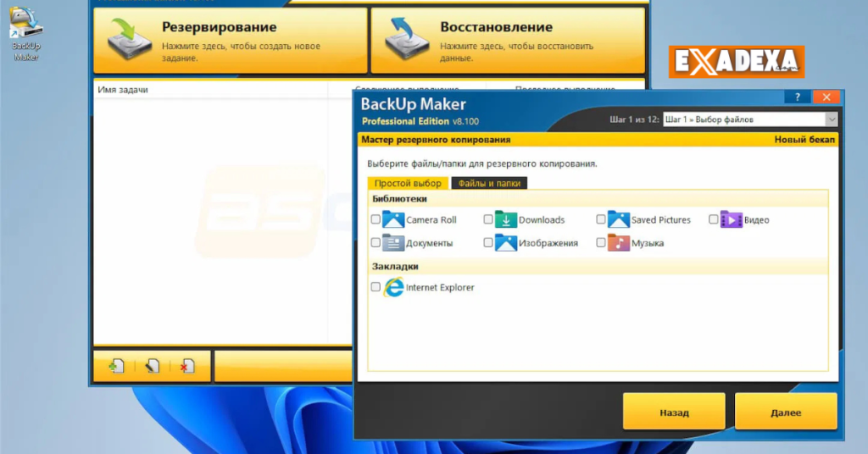Open the BackUp Maker desktop shortcut
Image resolution: width=868 pixels, height=454 pixels.
(25, 33)
